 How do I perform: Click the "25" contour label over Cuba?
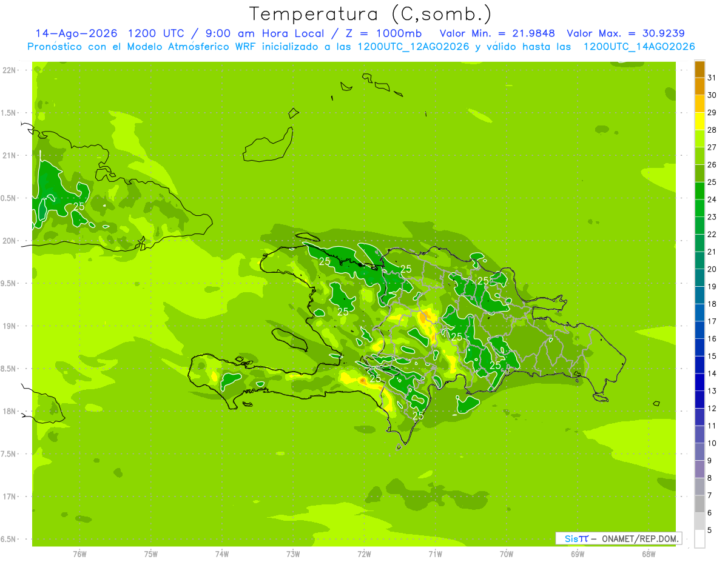click(79, 206)
